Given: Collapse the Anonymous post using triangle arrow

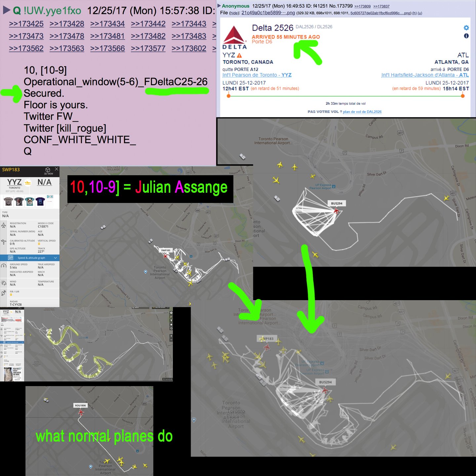Looking at the screenshot, I should coord(219,6).
